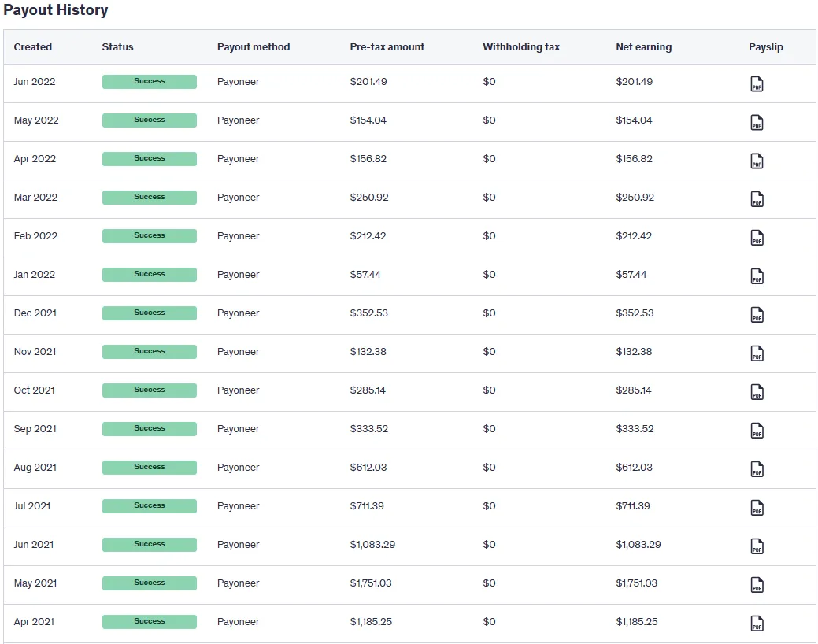Click the Mar 2022 payslip PDF icon
Image resolution: width=818 pixels, height=644 pixels.
tap(757, 200)
